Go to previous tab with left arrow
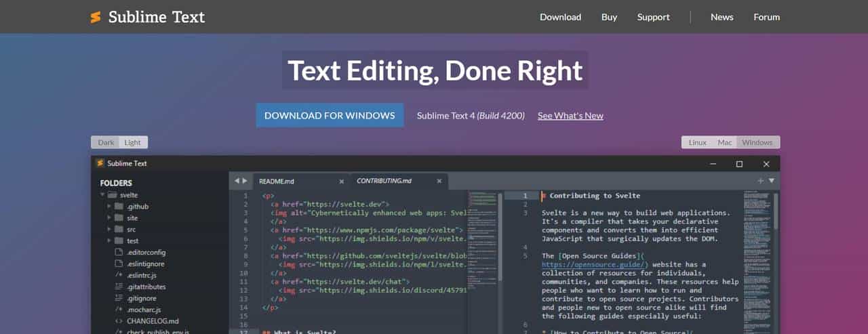This screenshot has height=334, width=868. point(237,181)
